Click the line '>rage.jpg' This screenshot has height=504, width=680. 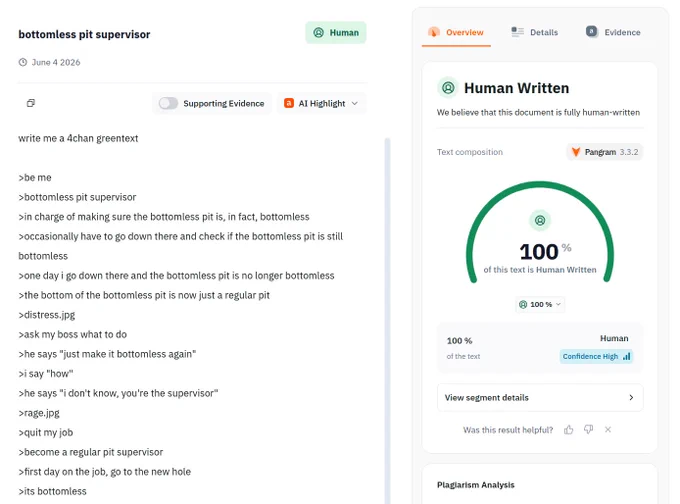pyautogui.click(x=39, y=413)
